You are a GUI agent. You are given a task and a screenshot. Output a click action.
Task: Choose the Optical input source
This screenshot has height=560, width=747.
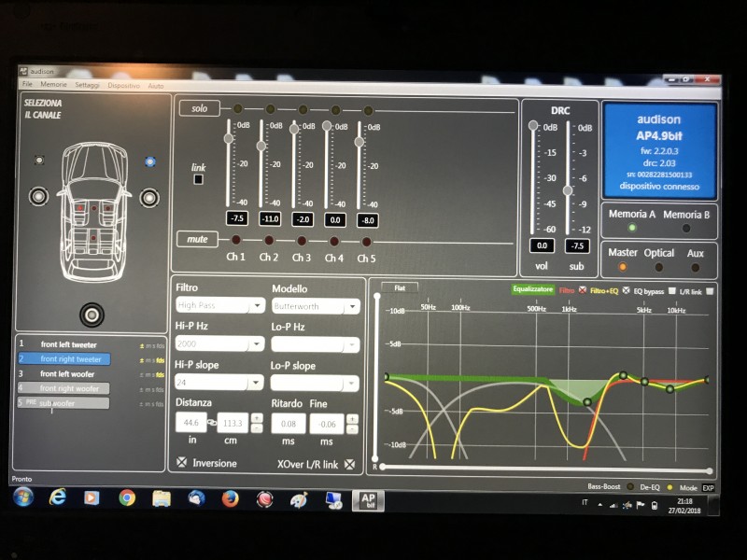click(659, 267)
